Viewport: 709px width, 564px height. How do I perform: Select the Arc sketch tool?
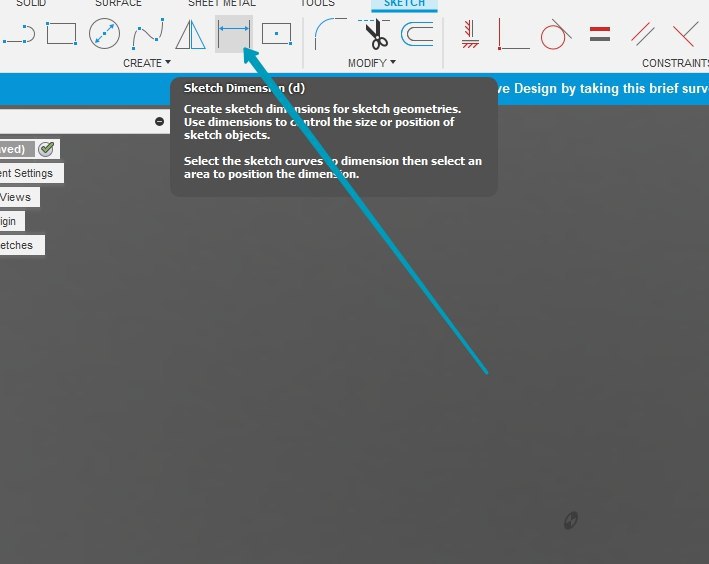tap(19, 34)
